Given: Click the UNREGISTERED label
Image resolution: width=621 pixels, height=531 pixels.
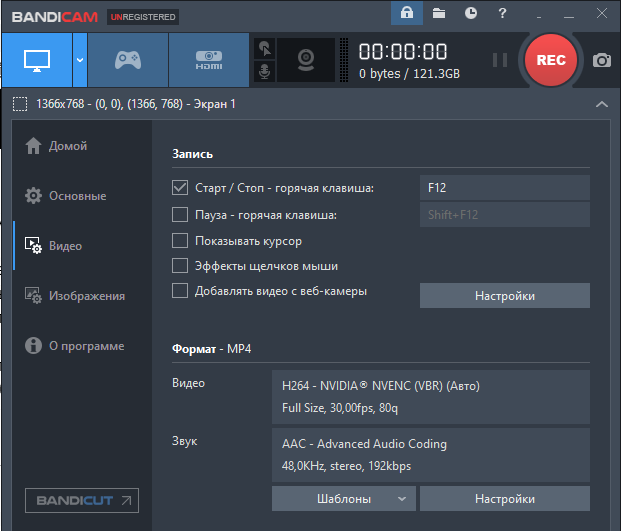Looking at the screenshot, I should 143,17.
